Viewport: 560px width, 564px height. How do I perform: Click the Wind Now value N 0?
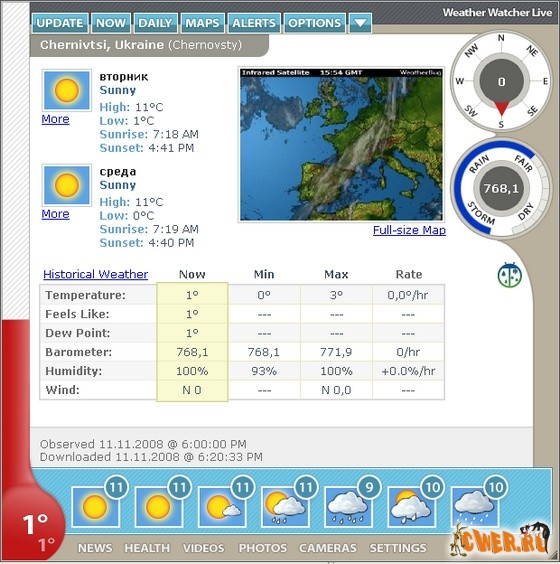pos(192,390)
